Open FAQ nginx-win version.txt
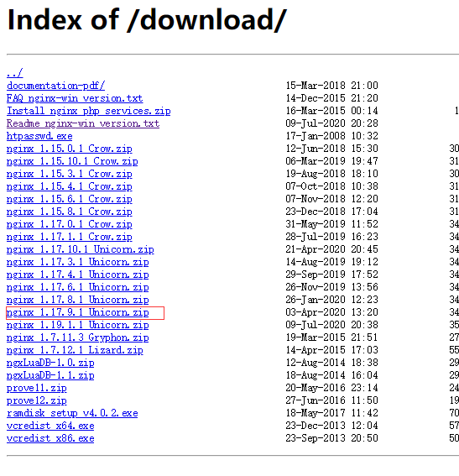The width and height of the screenshot is (459, 476). pyautogui.click(x=75, y=98)
